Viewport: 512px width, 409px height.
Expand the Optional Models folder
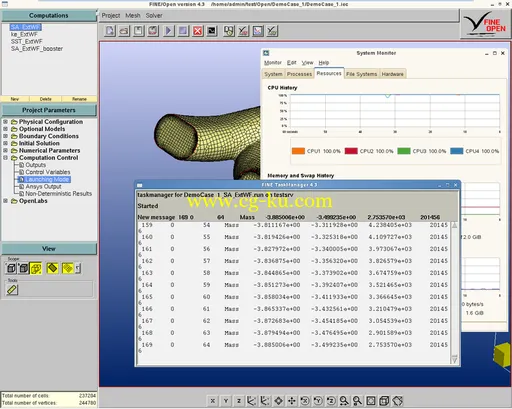coord(5,129)
